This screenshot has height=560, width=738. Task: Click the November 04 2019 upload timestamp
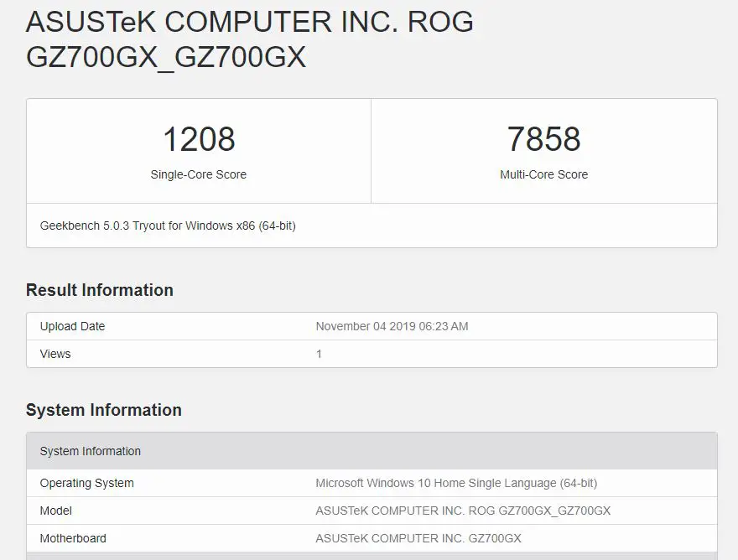click(392, 326)
